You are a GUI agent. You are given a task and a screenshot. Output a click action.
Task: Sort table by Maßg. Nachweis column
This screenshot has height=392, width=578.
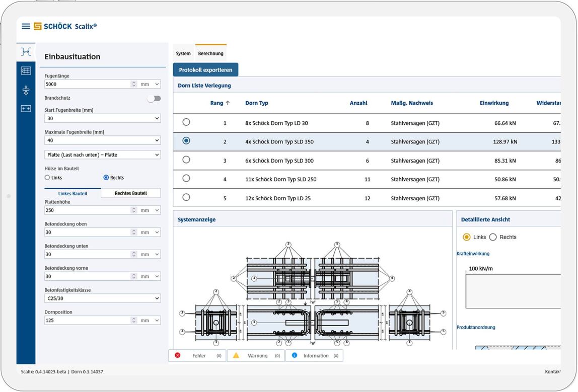click(412, 103)
